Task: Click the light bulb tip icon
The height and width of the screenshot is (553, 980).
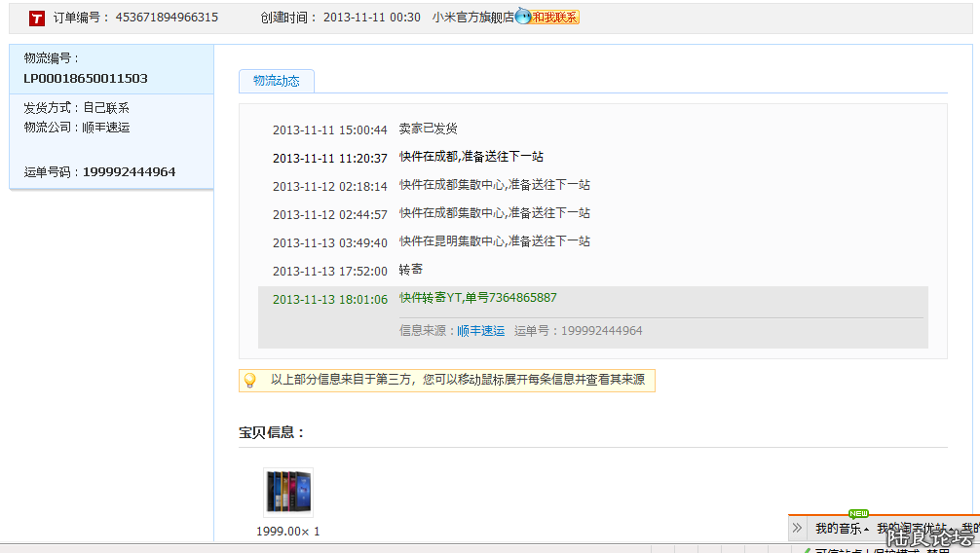Action: pyautogui.click(x=249, y=381)
